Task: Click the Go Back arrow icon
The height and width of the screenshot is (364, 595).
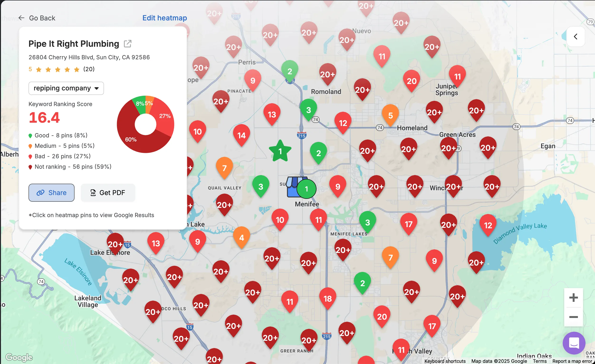Action: [21, 18]
